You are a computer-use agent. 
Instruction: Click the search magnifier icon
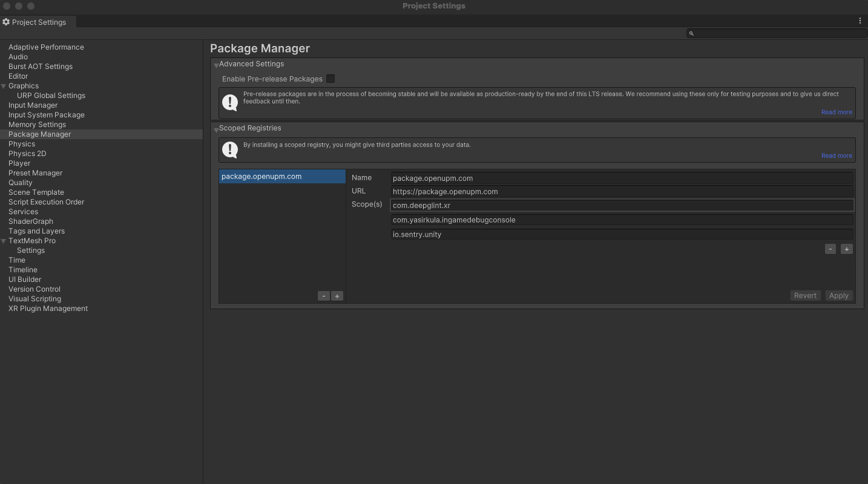(x=691, y=33)
